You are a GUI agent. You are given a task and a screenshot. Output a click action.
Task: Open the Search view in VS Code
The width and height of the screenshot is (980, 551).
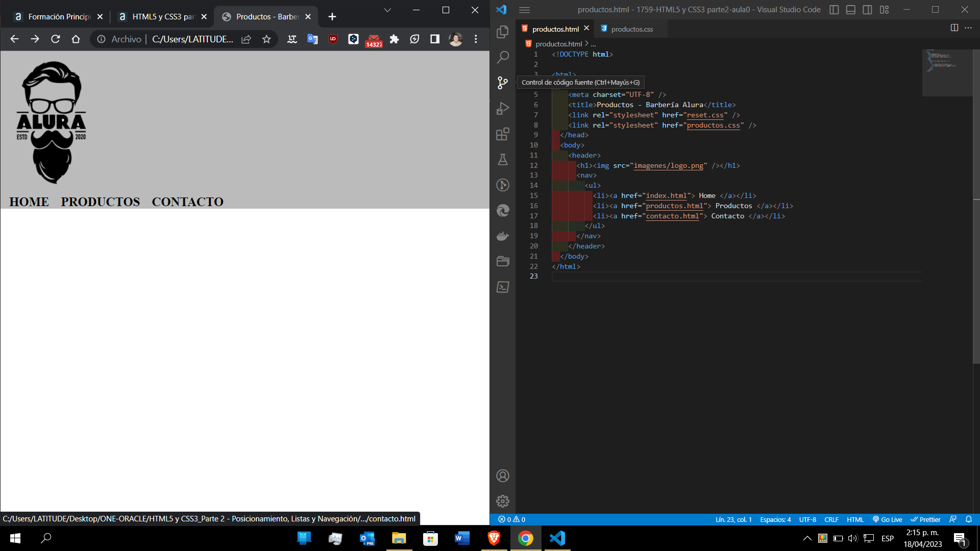(x=503, y=57)
